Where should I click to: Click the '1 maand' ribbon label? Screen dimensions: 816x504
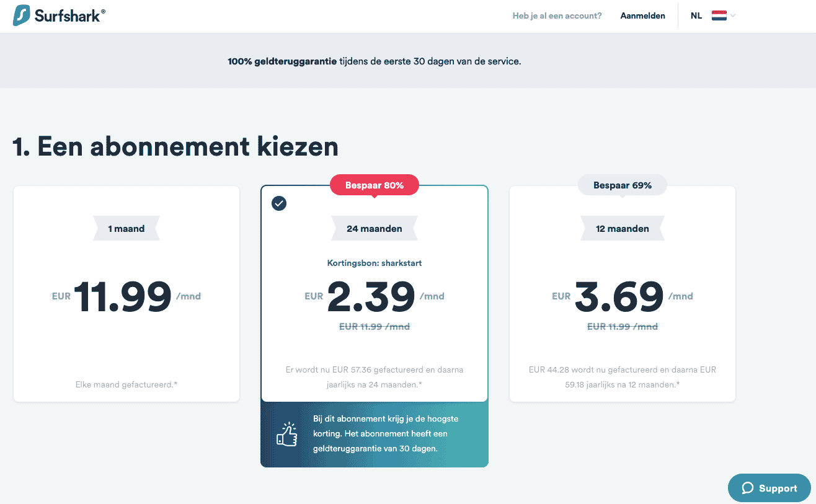coord(126,229)
